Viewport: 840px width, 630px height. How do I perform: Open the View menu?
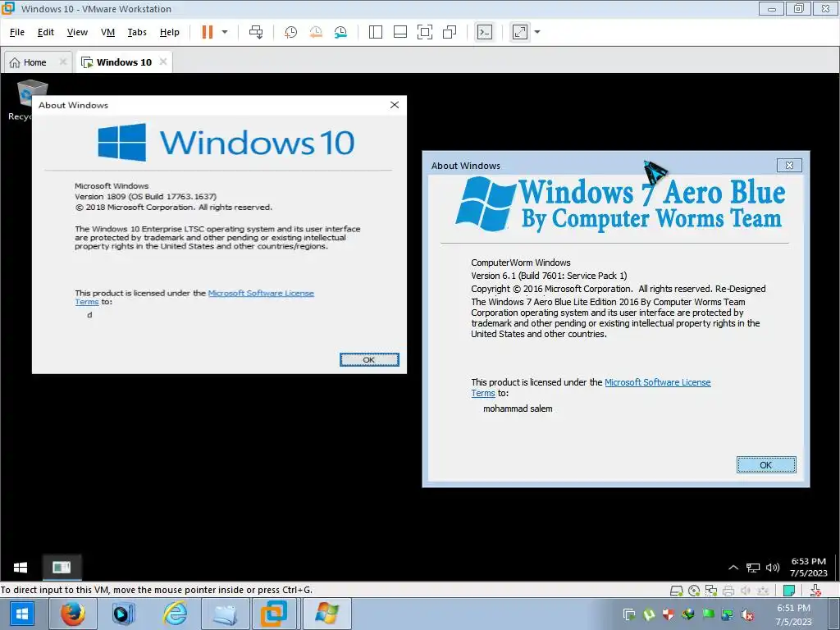click(x=77, y=32)
